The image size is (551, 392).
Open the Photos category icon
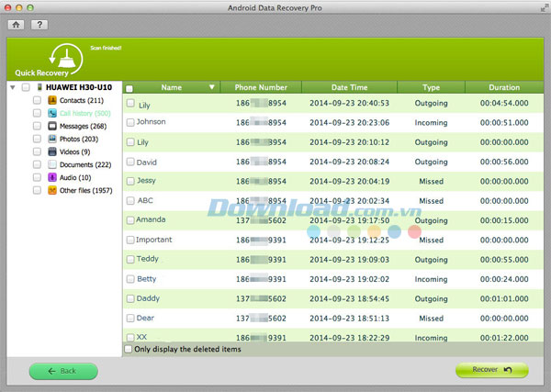pyautogui.click(x=52, y=139)
